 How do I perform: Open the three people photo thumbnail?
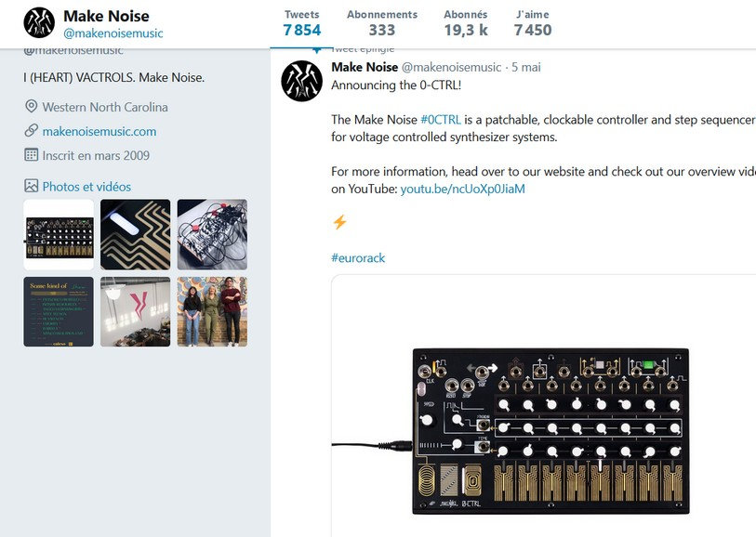[x=212, y=312]
